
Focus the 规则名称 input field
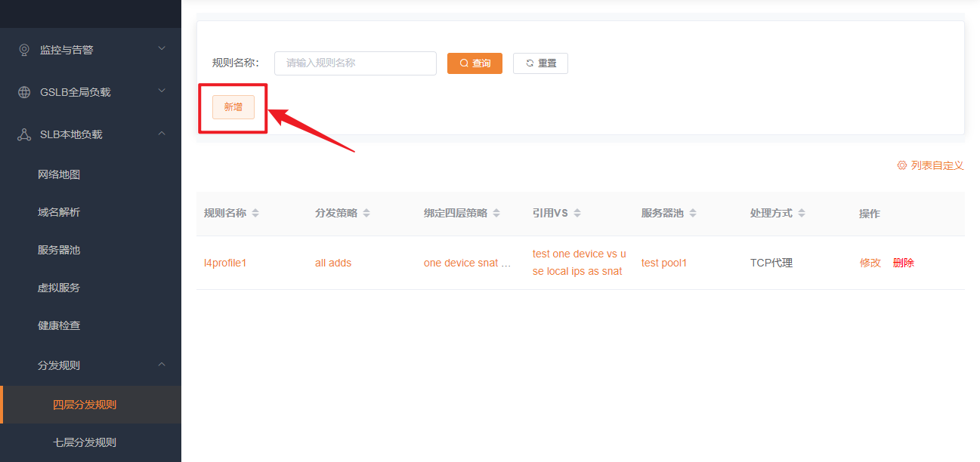[x=355, y=63]
